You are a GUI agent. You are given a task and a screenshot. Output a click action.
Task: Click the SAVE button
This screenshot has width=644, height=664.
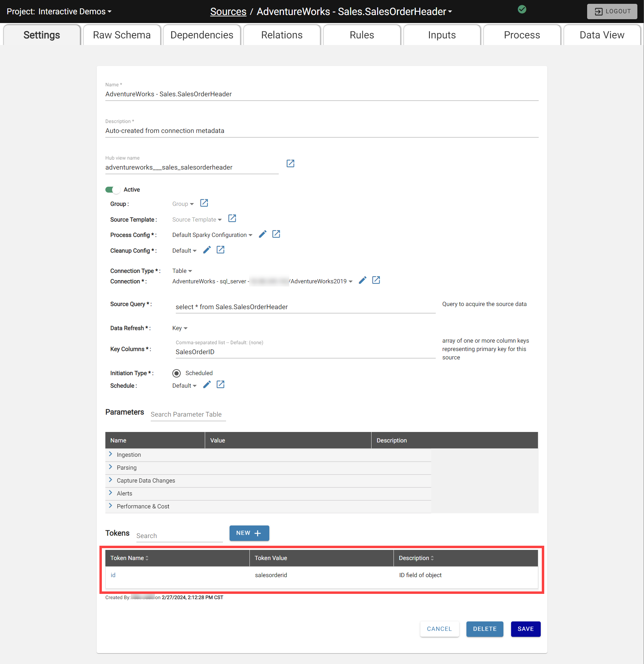(526, 629)
